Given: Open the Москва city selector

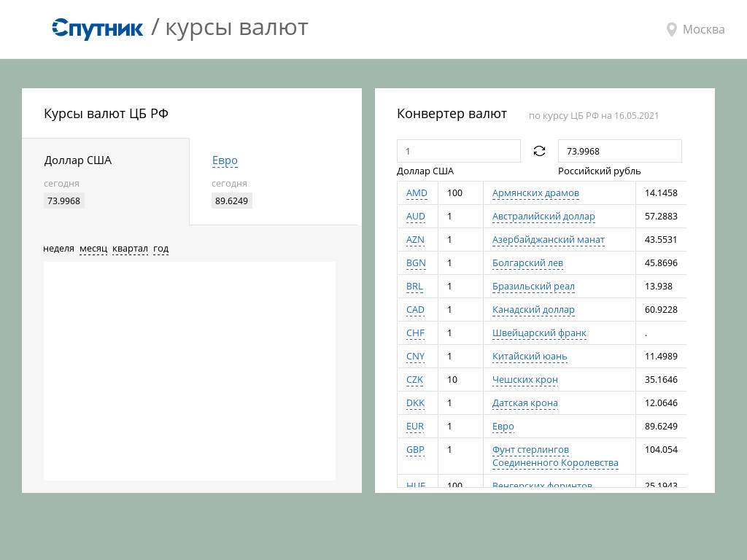Looking at the screenshot, I should pos(703,30).
